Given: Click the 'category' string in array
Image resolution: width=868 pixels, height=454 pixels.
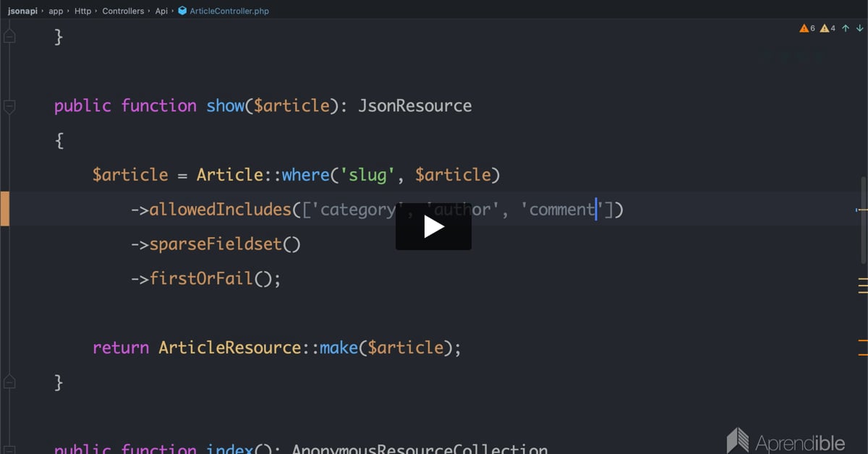Looking at the screenshot, I should click(358, 210).
